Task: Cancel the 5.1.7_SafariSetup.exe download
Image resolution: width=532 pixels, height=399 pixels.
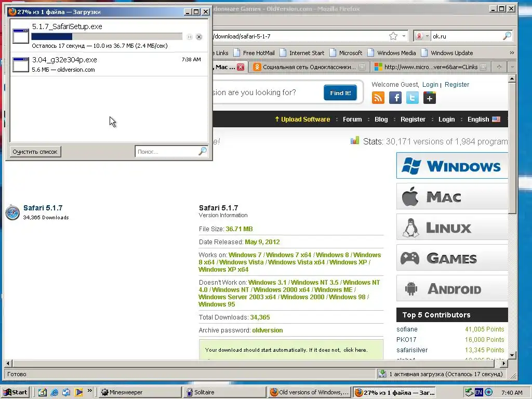Action: [199, 37]
